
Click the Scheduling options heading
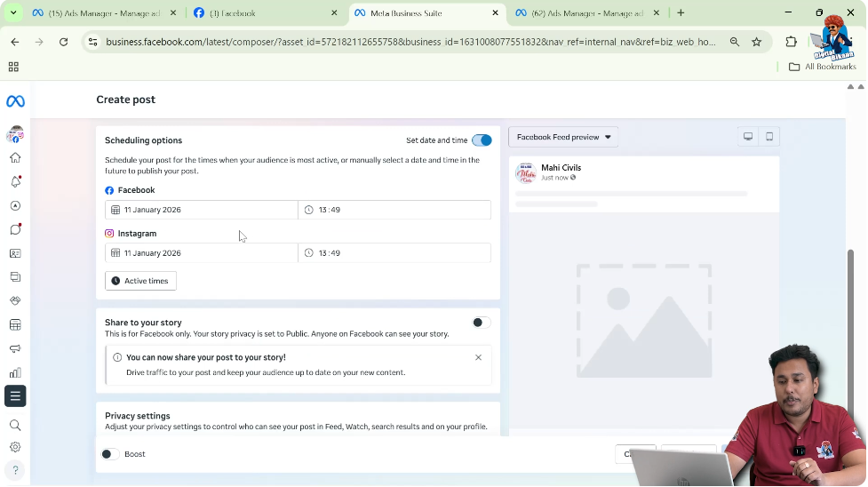point(143,140)
